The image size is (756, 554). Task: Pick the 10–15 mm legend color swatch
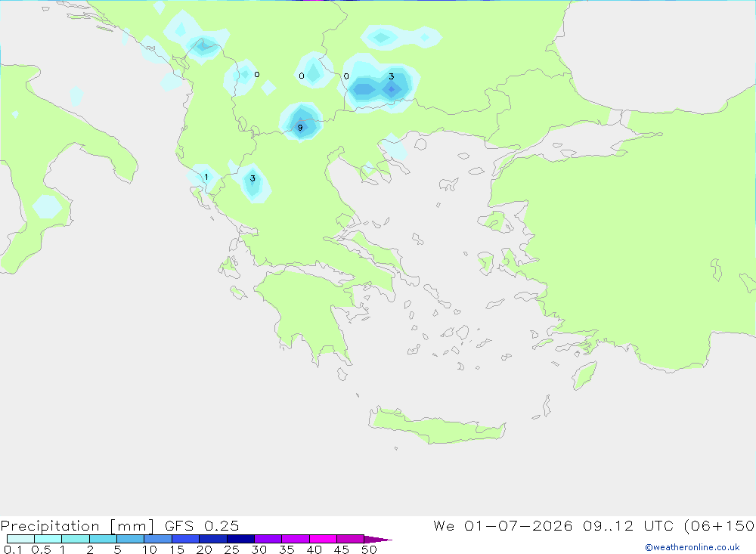click(x=158, y=539)
